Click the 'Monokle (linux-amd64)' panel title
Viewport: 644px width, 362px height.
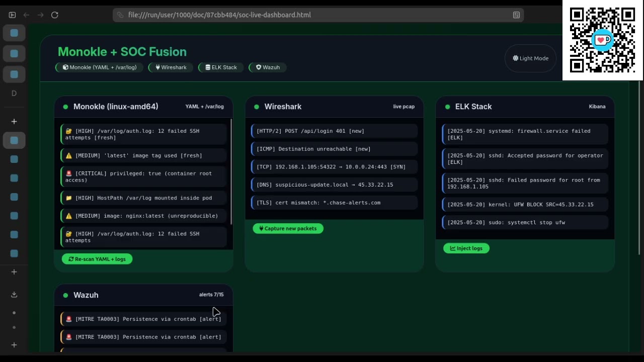point(116,107)
